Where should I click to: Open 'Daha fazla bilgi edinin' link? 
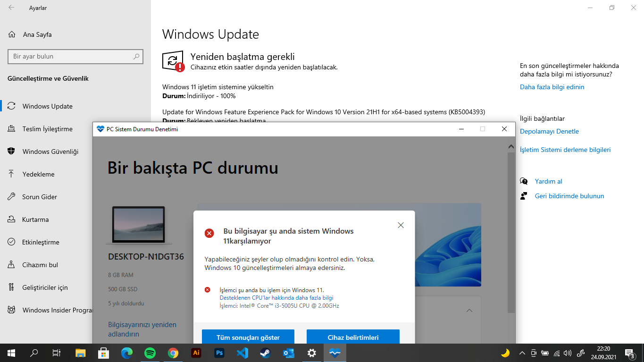pos(552,87)
